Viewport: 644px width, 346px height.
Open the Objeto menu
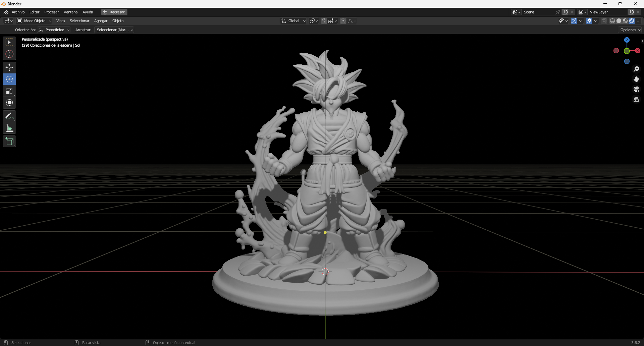118,20
